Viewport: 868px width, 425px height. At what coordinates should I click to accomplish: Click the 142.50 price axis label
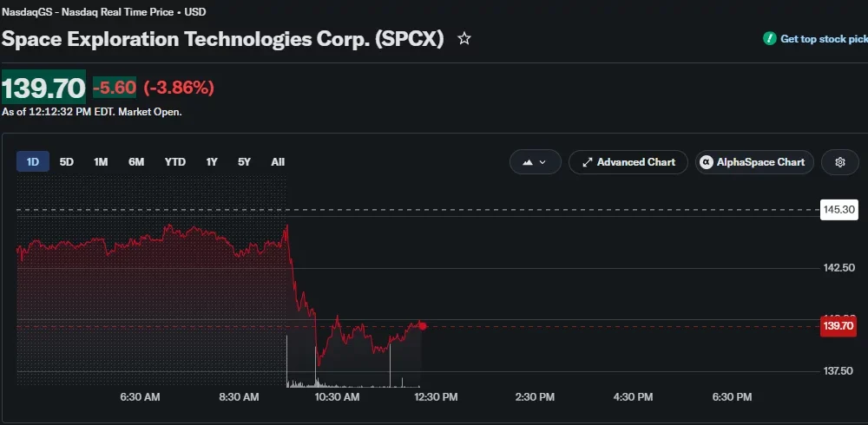click(839, 268)
